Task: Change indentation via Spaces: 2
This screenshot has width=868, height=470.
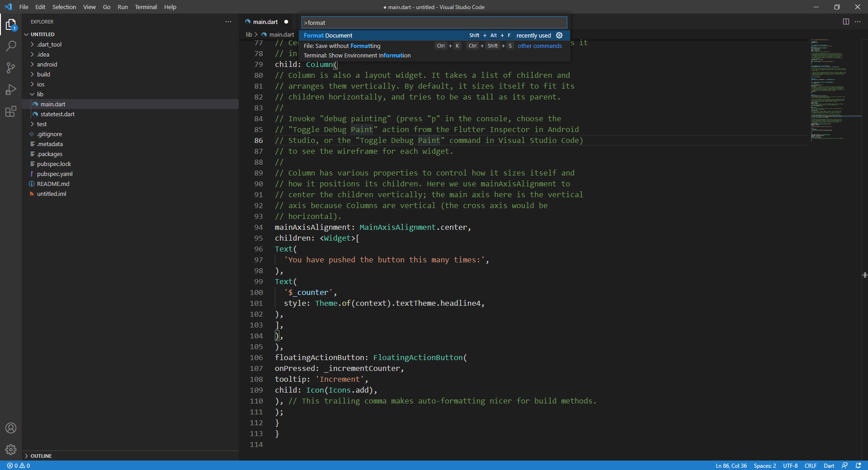Action: 764,465
